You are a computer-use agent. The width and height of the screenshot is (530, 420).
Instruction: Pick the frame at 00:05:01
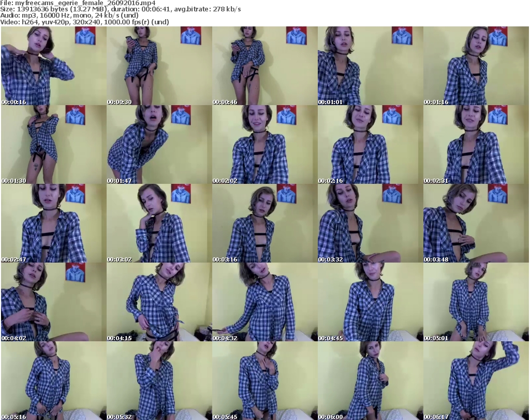click(476, 302)
